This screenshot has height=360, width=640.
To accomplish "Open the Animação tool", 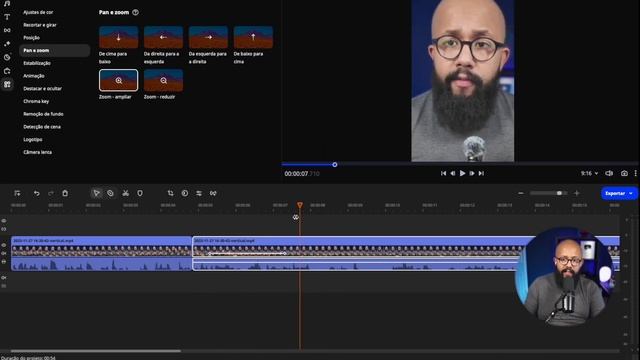I will pyautogui.click(x=34, y=76).
